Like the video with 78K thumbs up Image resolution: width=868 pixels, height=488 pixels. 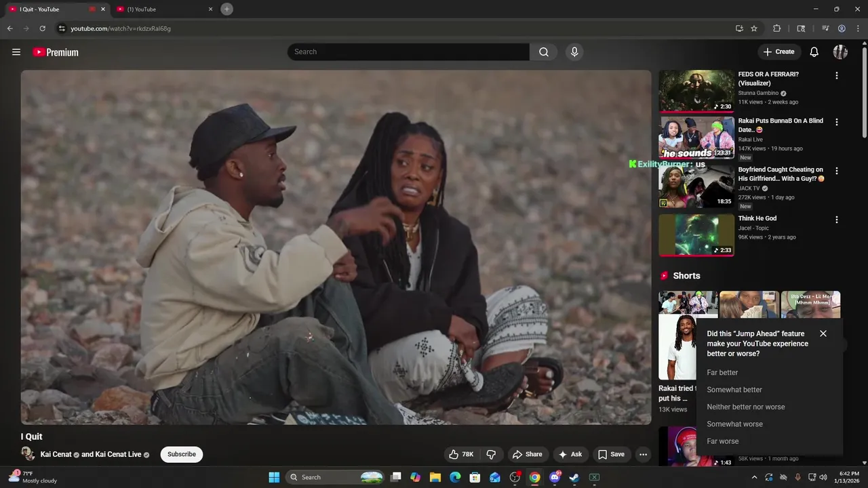tap(461, 454)
